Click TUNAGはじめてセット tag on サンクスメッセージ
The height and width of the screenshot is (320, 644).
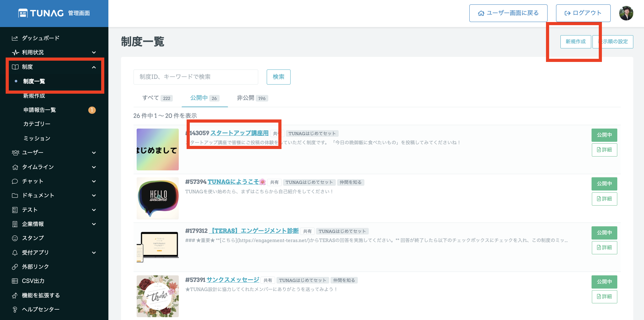point(303,280)
